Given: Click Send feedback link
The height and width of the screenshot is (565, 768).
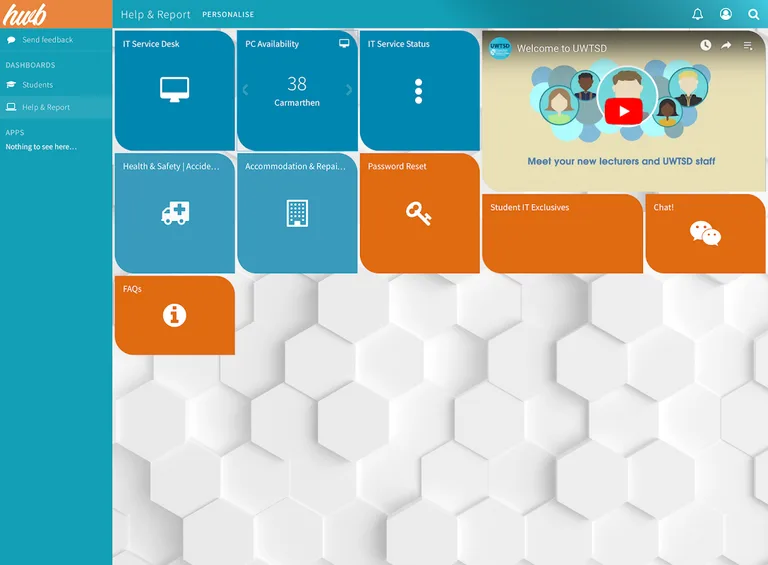Looking at the screenshot, I should coord(48,40).
